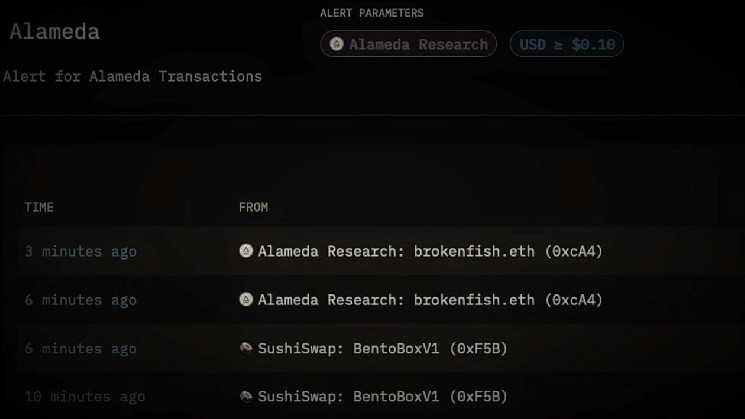Select the '3 minutes ago' timestamp
745x419 pixels.
(x=80, y=251)
